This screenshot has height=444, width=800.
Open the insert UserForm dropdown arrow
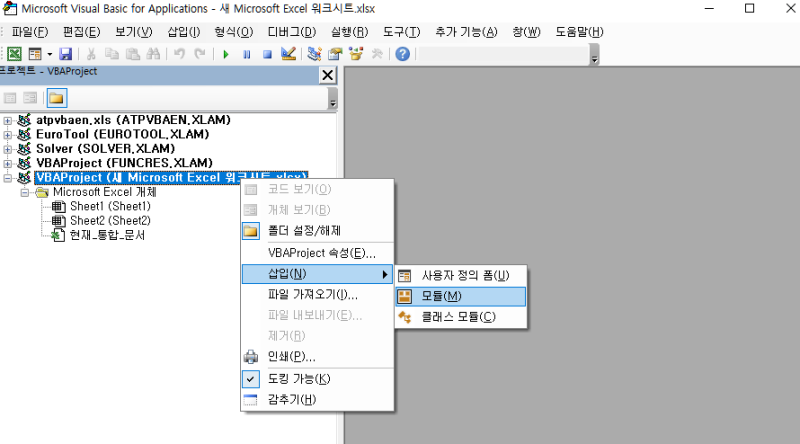(x=49, y=54)
